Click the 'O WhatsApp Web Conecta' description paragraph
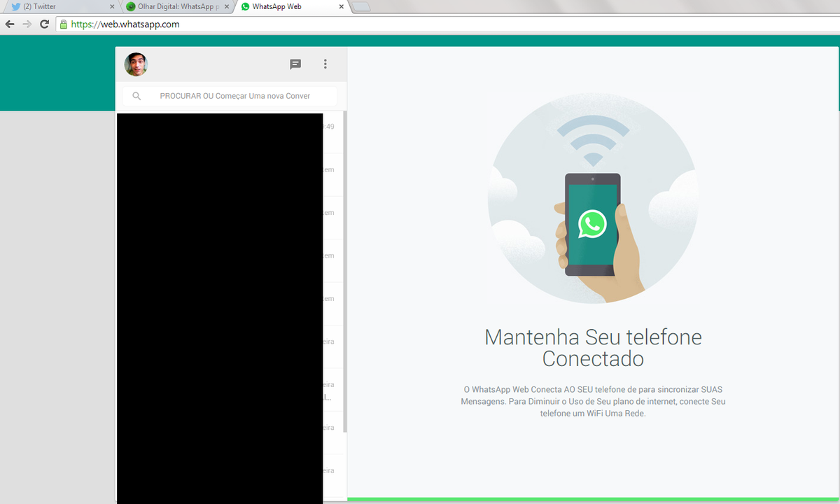This screenshot has width=840, height=504. coord(593,401)
